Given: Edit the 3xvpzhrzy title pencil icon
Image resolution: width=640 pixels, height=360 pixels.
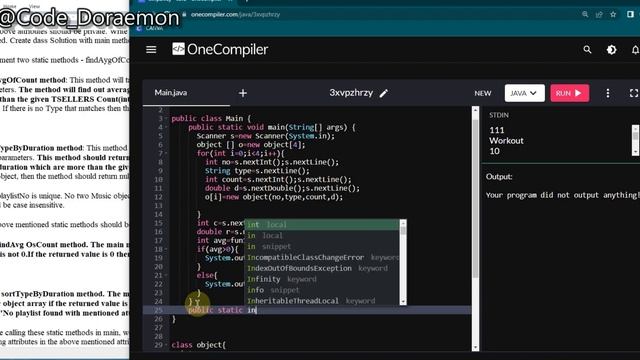Looking at the screenshot, I should point(384,93).
